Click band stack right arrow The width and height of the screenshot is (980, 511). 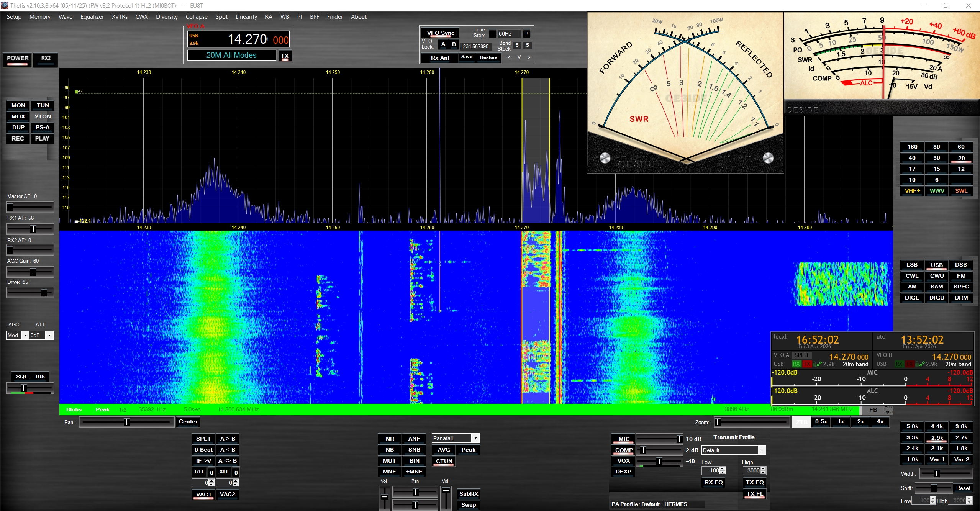pyautogui.click(x=529, y=57)
